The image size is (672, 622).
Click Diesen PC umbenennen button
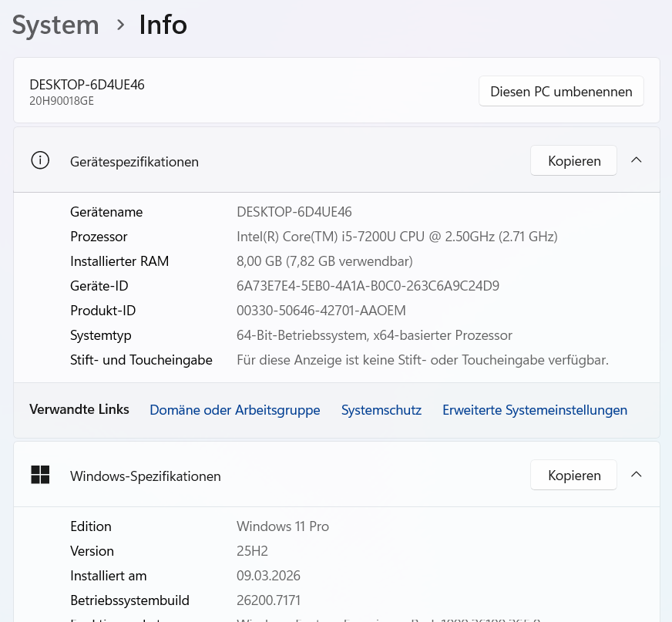coord(561,91)
